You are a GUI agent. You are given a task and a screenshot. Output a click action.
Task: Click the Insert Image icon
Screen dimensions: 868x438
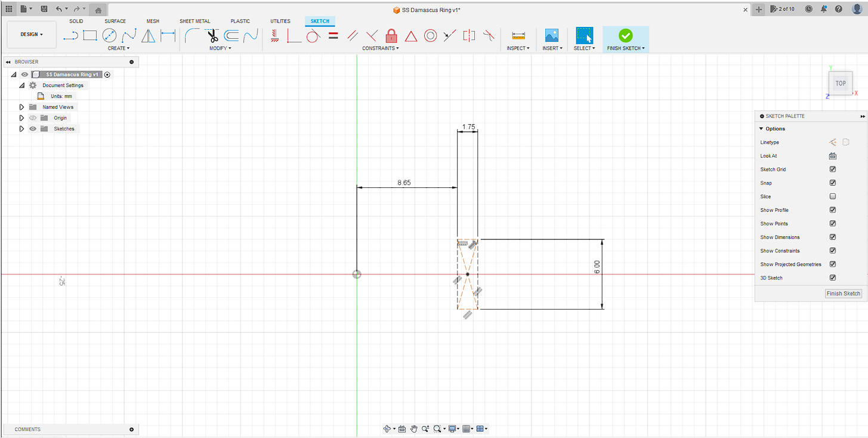coord(552,36)
